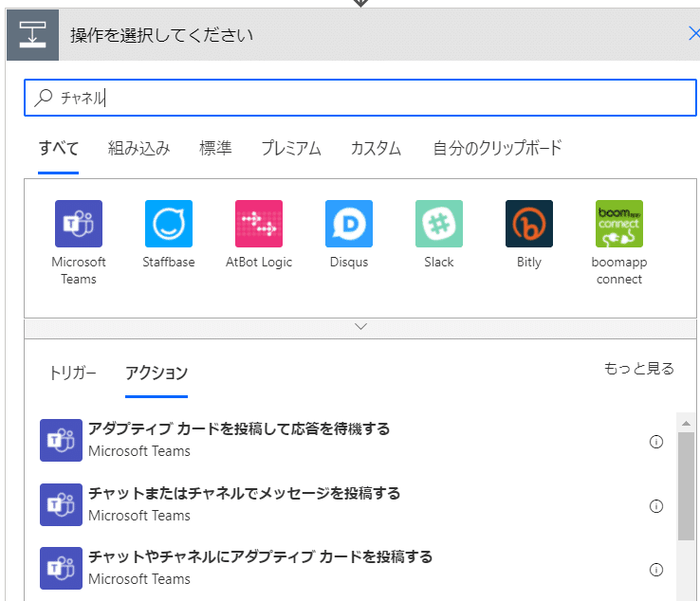Choose the Staffbase connector icon
Screen dimensions: 700x601
pos(169,224)
